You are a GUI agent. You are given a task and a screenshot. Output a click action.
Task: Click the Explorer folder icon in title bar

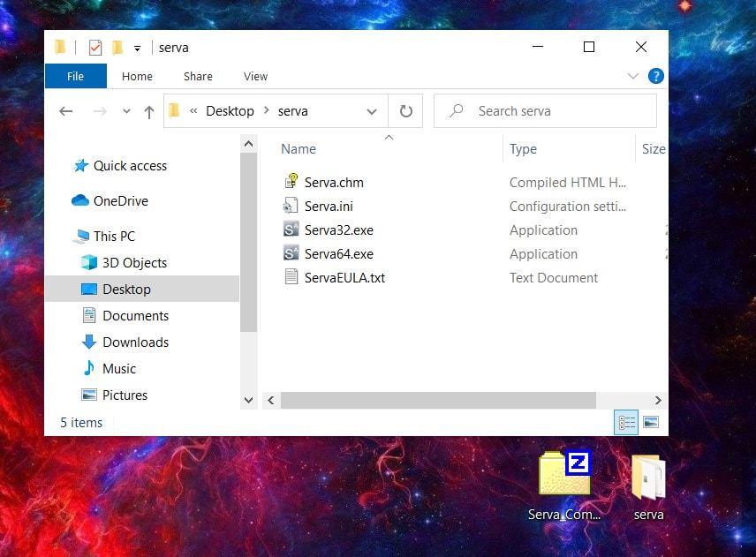click(60, 47)
